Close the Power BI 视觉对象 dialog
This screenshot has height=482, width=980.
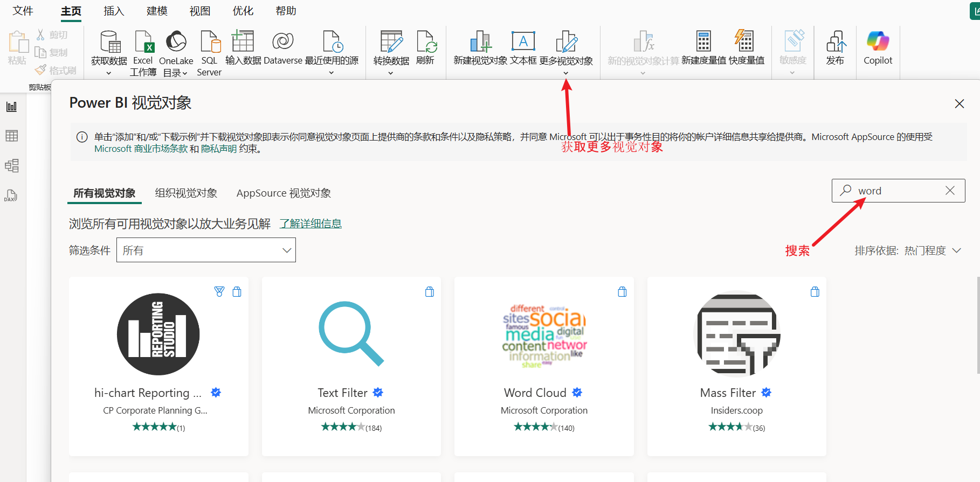tap(960, 103)
